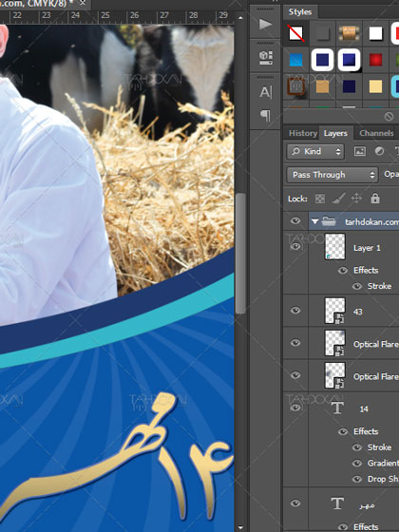Viewport: 399px width, 532px height.
Task: Select the Layer 1 name
Action: tap(367, 248)
